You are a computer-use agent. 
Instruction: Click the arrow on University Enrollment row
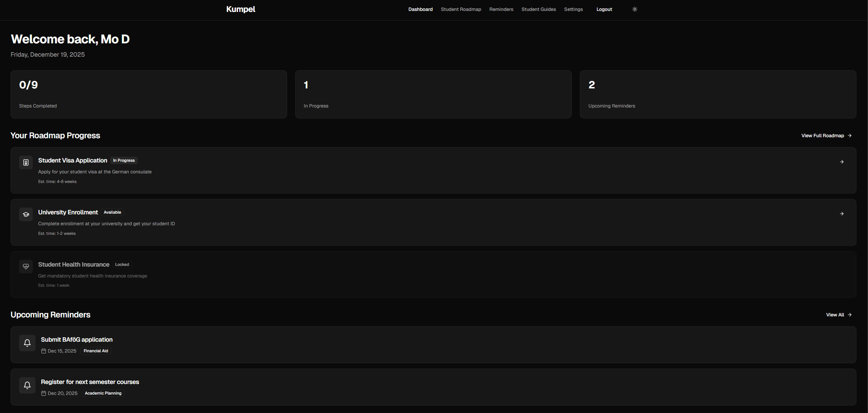click(x=842, y=214)
